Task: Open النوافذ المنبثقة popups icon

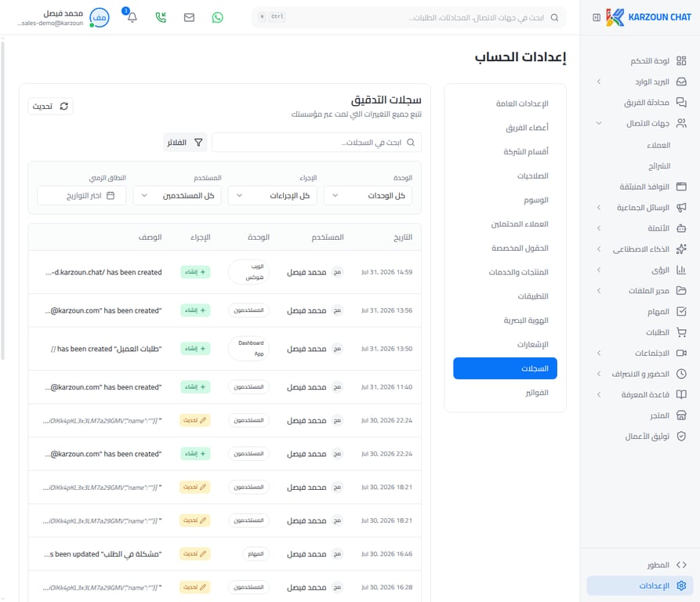Action: click(x=681, y=187)
